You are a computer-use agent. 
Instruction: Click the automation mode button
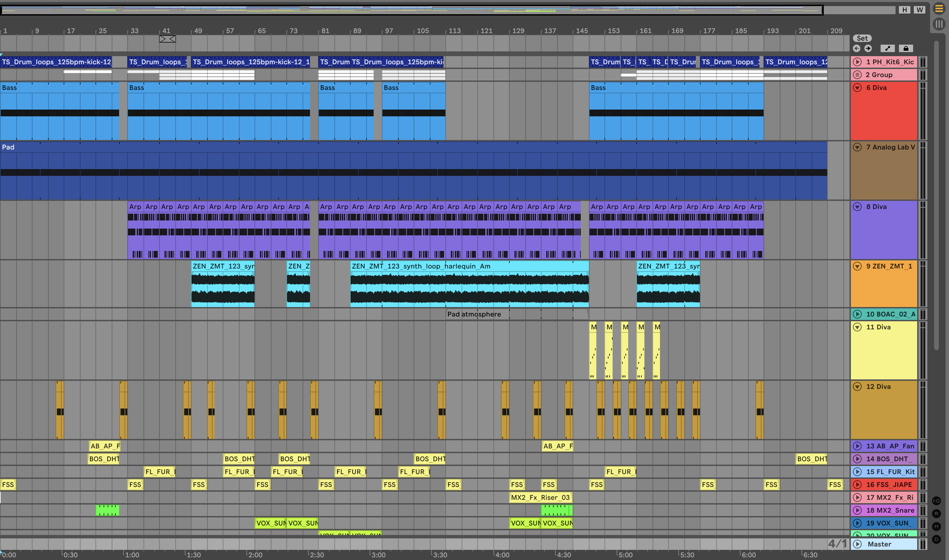click(887, 48)
